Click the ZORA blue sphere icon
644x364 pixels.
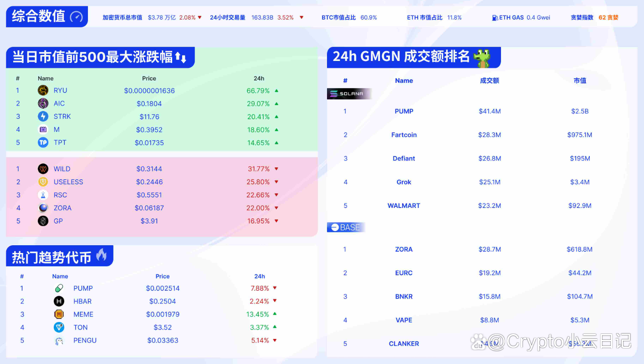click(43, 208)
